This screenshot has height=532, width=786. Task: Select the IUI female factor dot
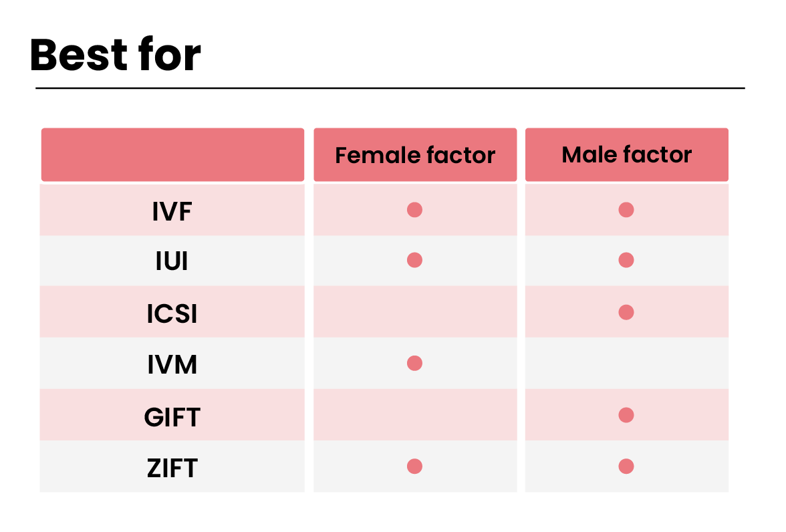pos(414,260)
